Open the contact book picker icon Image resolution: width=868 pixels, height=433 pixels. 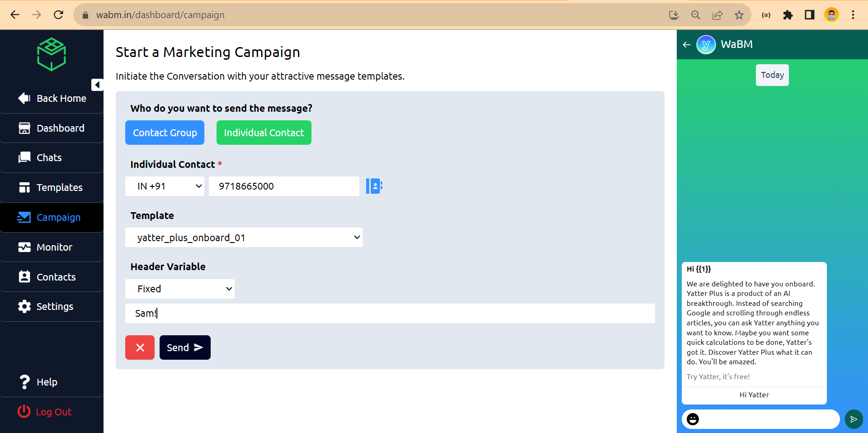coord(374,186)
